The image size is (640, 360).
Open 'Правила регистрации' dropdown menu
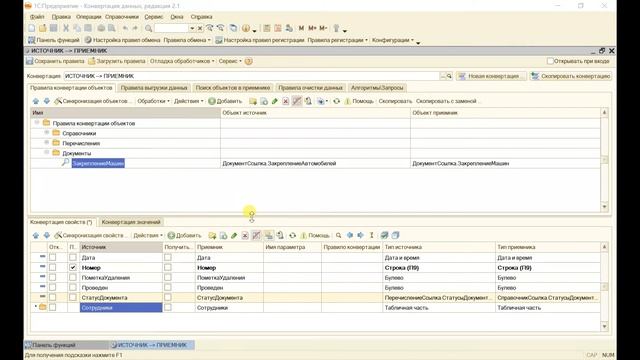tap(338, 40)
